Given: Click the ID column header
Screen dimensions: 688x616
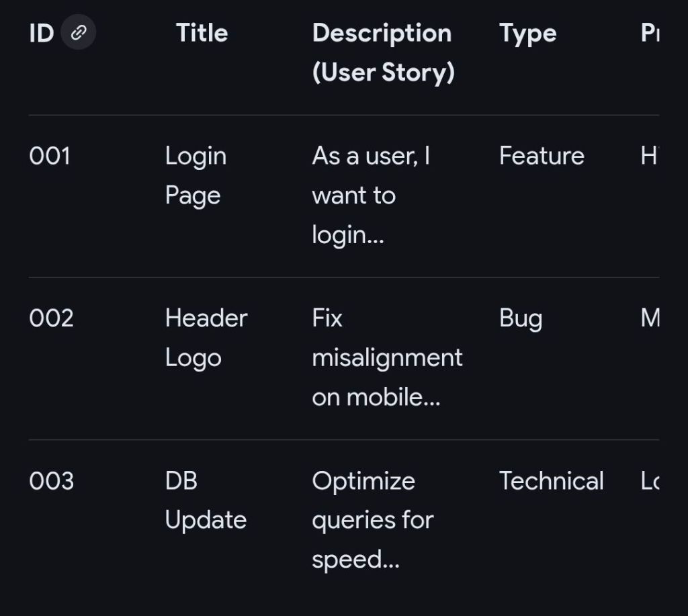Looking at the screenshot, I should click(41, 33).
